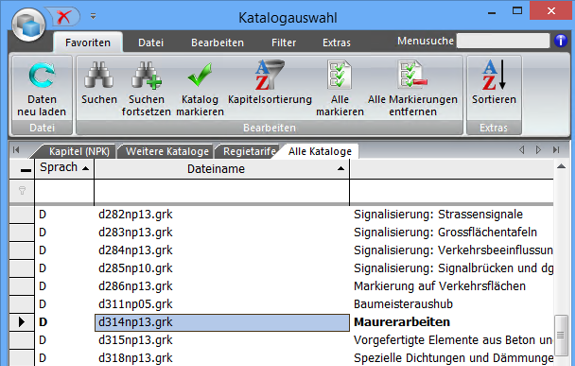This screenshot has width=575, height=366.
Task: Click the vertical scrollbar thumb
Action: click(561, 335)
